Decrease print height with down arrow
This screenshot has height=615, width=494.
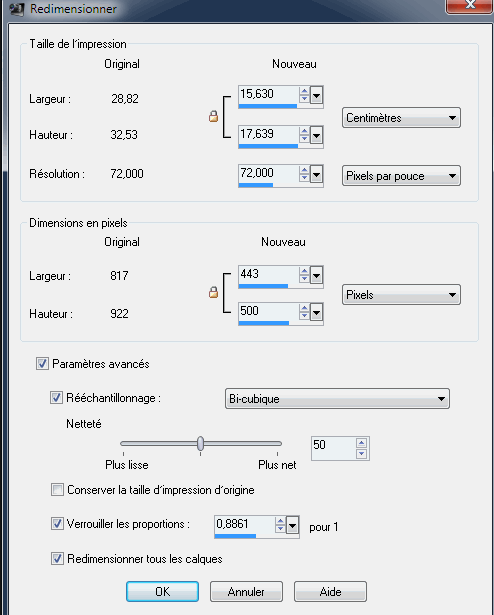304,139
